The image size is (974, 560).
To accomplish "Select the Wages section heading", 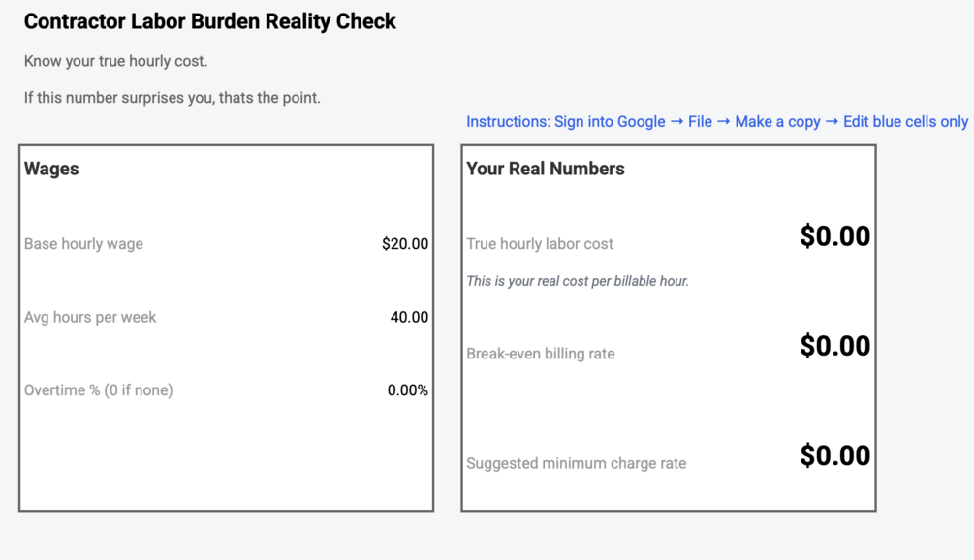I will [x=51, y=169].
